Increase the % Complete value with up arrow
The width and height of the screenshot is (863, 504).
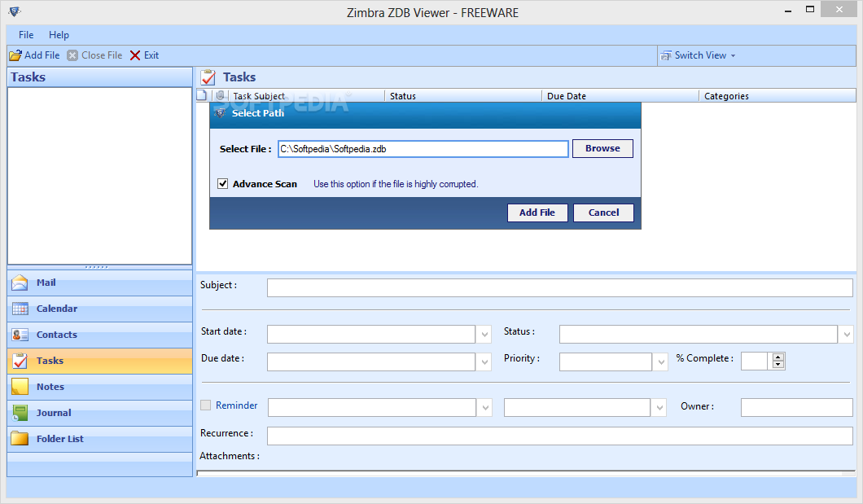[778, 357]
